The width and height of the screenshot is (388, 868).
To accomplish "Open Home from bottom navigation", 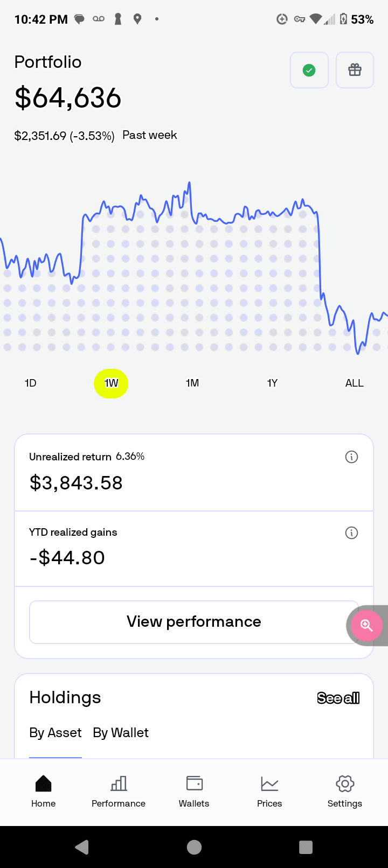I will click(x=43, y=792).
